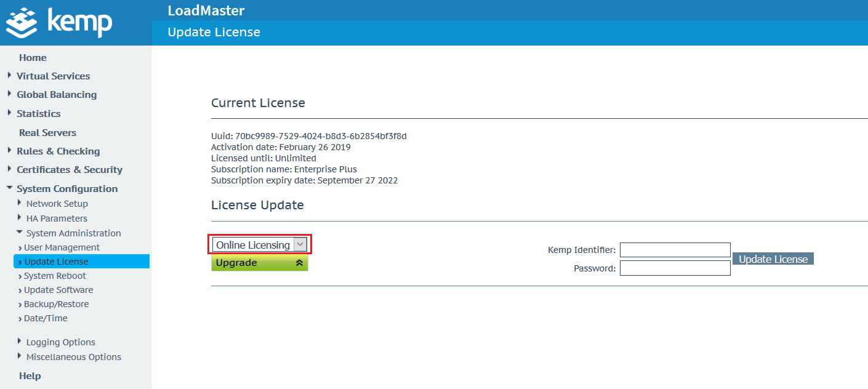Click Update License button
The width and height of the screenshot is (868, 389).
point(773,259)
